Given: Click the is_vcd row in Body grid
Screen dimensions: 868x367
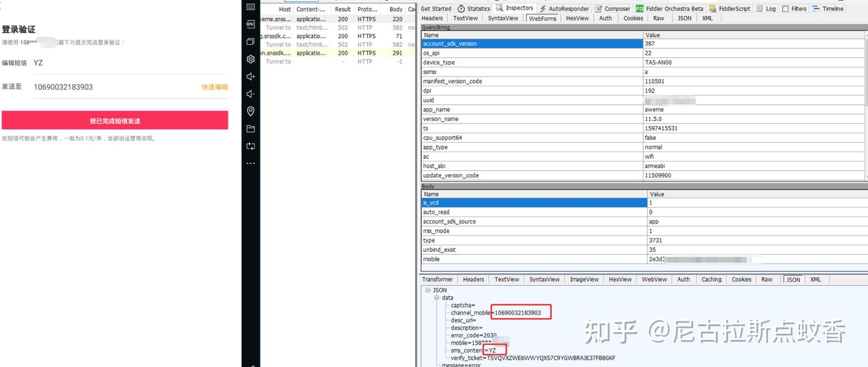Looking at the screenshot, I should click(644, 203).
